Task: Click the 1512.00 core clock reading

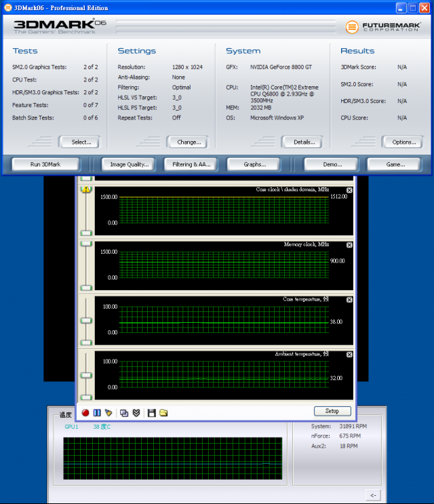Action: pyautogui.click(x=339, y=197)
